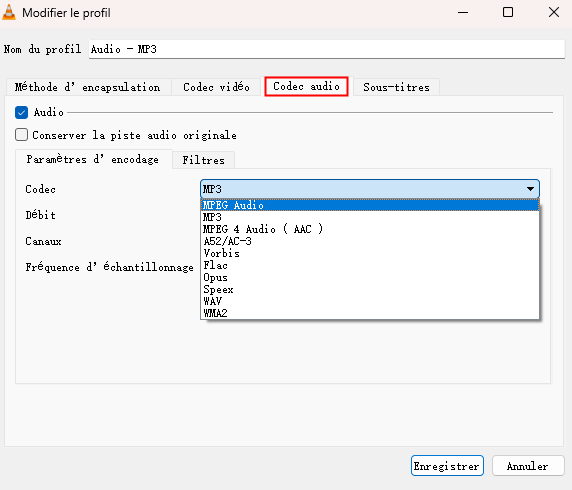
Task: Select A52/AC-3 codec option
Action: [370, 241]
